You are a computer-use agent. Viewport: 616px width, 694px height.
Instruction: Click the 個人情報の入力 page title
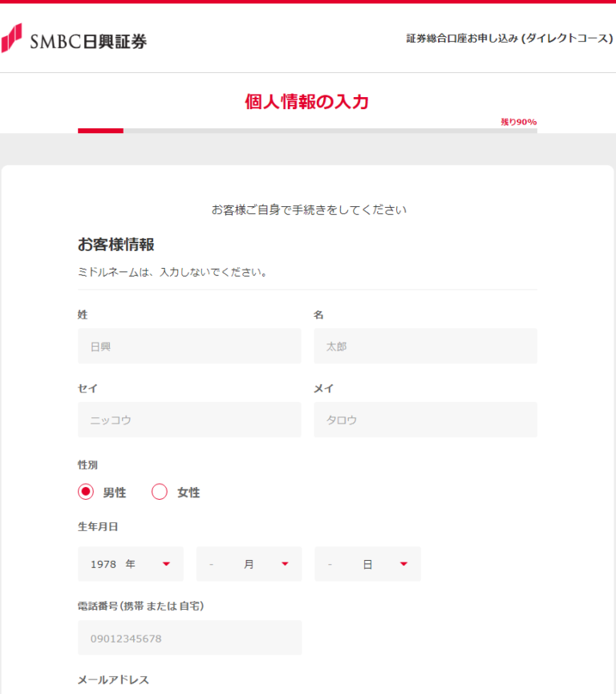click(307, 102)
